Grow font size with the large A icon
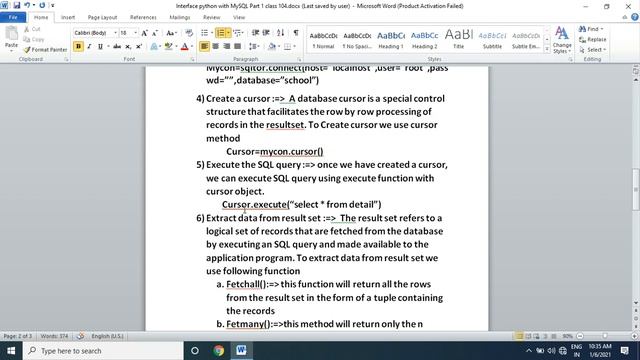 (x=144, y=33)
